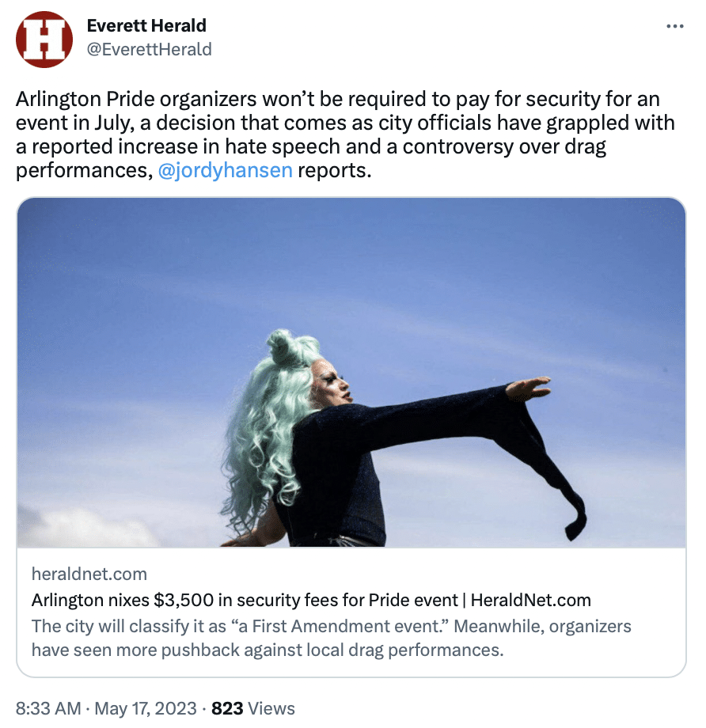
Task: Click the description line 'have seen more pushback'
Action: click(268, 650)
